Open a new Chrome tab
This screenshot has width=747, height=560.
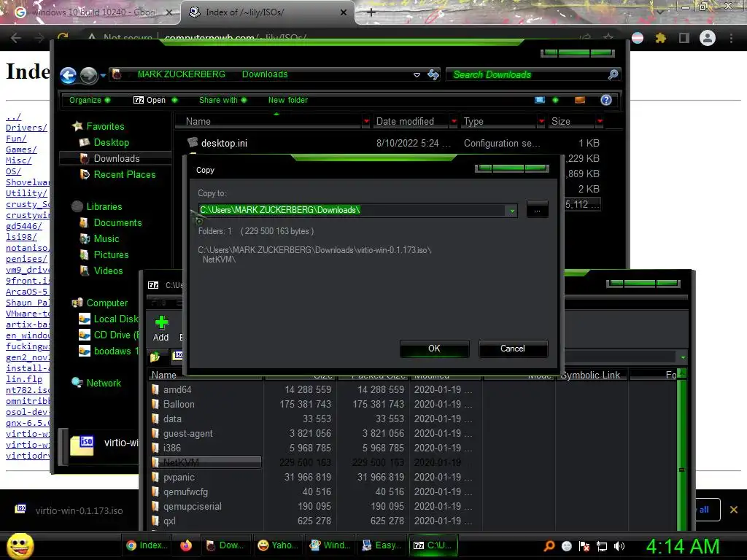pyautogui.click(x=371, y=12)
